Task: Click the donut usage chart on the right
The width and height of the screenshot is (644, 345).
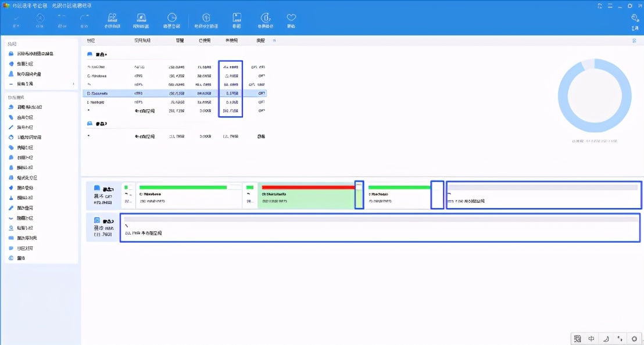Action: [594, 96]
